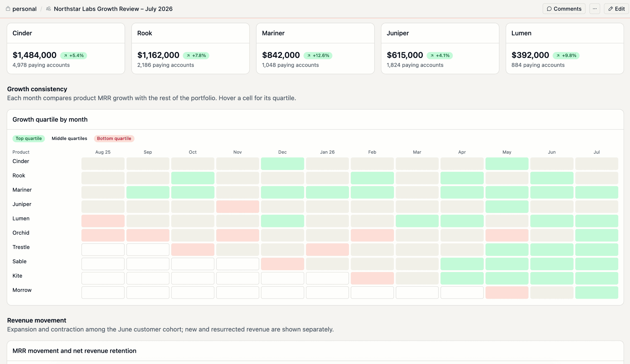630x364 pixels.
Task: Click the Edit button
Action: (617, 9)
